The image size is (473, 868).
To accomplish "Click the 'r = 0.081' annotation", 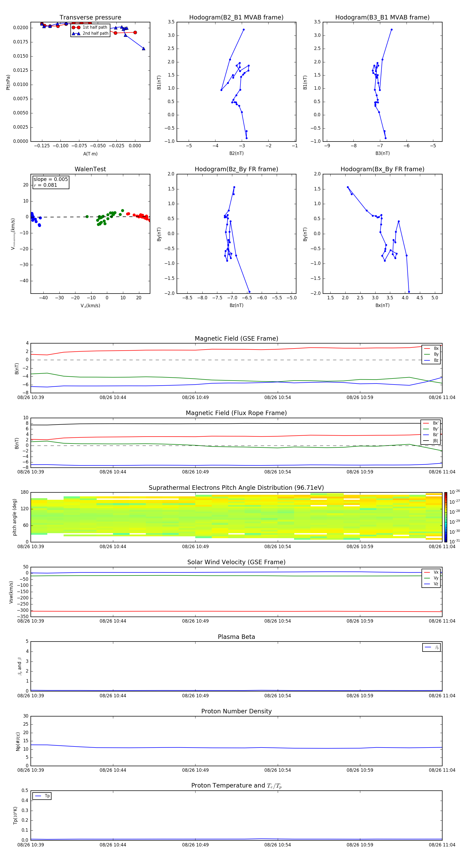I will click(x=45, y=185).
